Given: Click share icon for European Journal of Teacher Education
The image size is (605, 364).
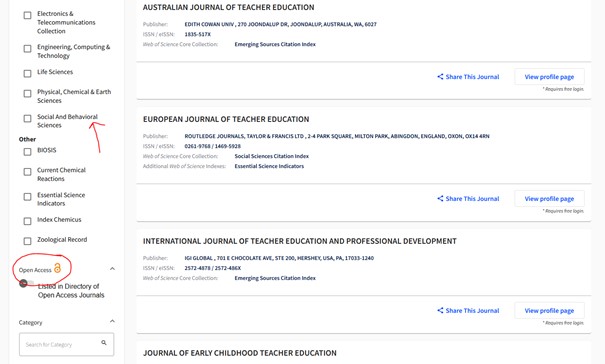Looking at the screenshot, I should (440, 198).
